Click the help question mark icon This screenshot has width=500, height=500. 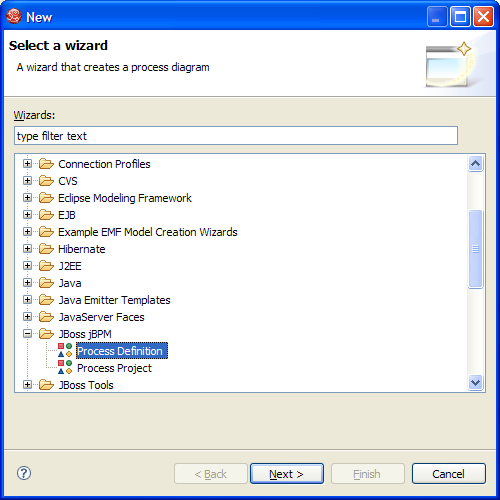(x=24, y=473)
